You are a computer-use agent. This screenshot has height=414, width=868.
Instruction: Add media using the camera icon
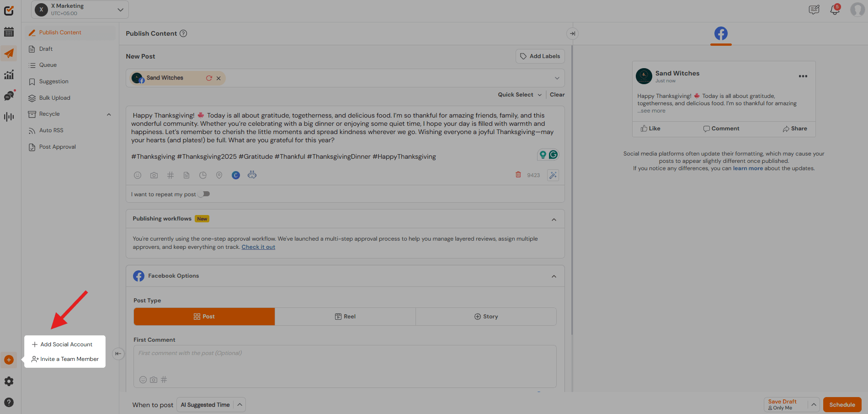coord(154,175)
